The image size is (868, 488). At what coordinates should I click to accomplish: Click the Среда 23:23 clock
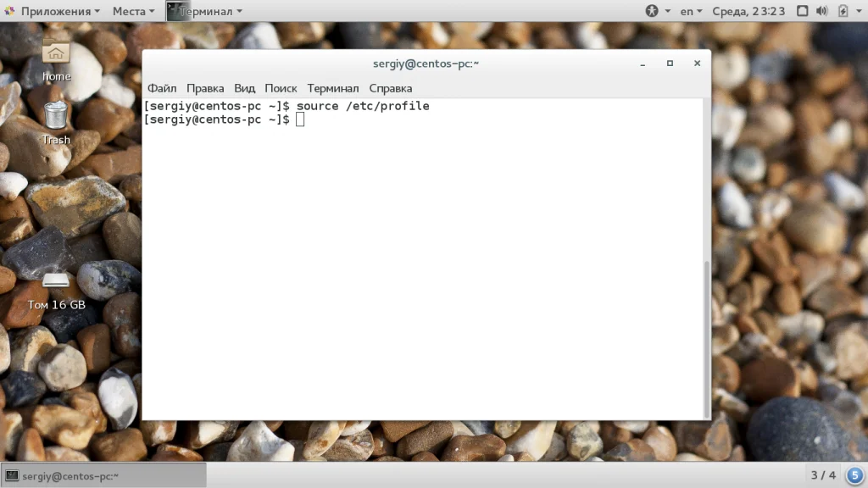(x=748, y=11)
